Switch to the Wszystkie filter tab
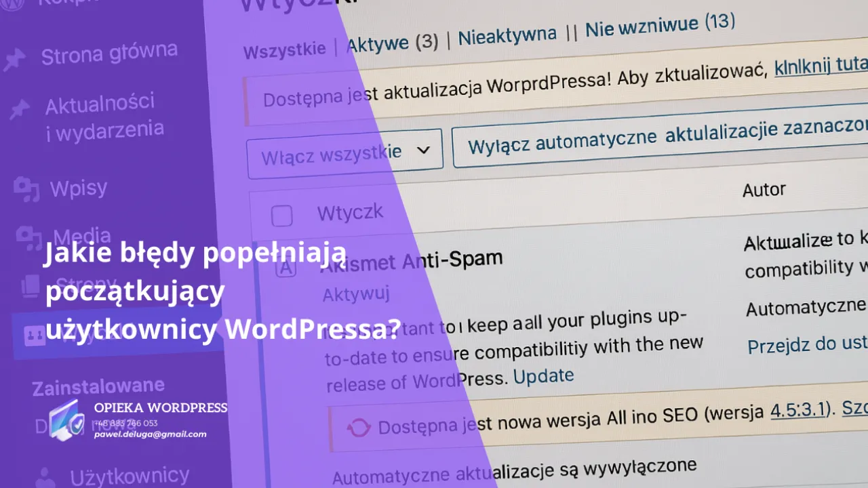Viewport: 868px width, 488px height. 285,49
